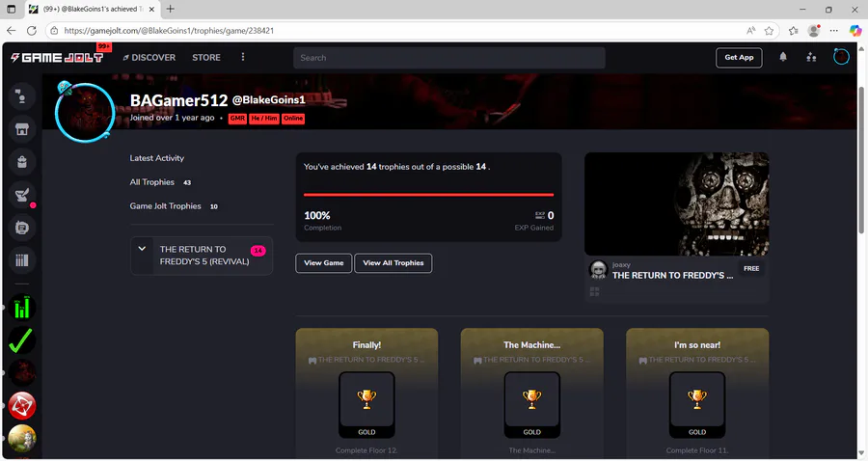Screen dimensions: 868x461
Task: Open the Game Jolt home logo
Action: pos(57,58)
